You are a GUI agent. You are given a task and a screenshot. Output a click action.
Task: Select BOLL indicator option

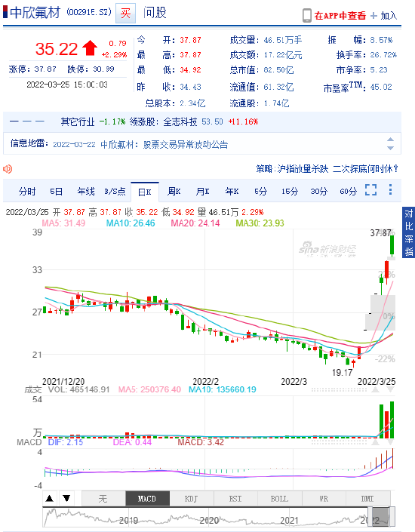[x=280, y=498]
